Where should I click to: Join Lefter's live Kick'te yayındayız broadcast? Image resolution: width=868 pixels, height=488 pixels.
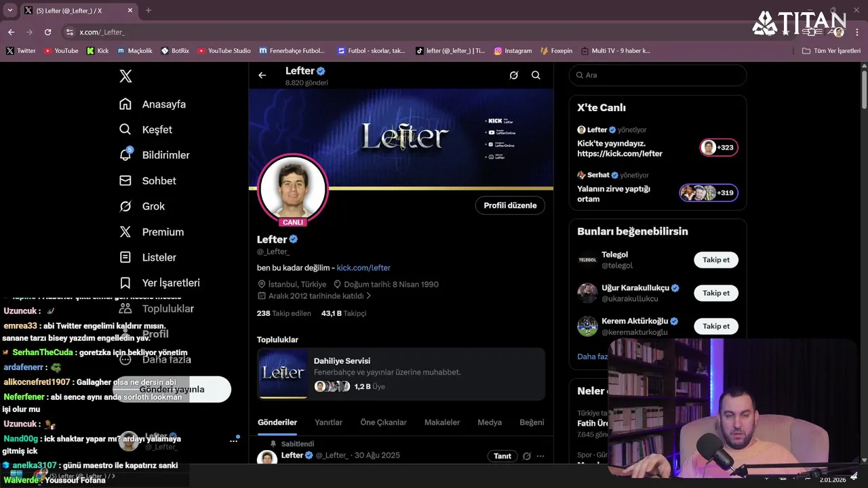click(620, 148)
